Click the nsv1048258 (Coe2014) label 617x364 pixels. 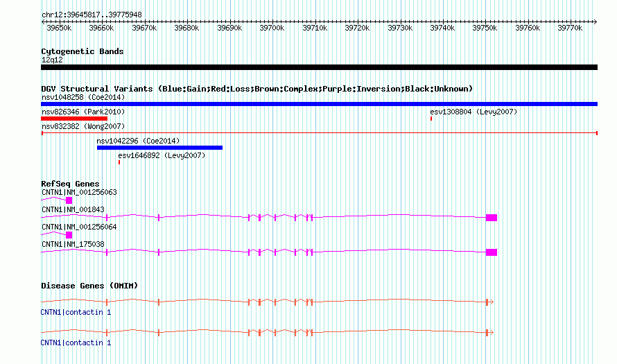click(83, 97)
